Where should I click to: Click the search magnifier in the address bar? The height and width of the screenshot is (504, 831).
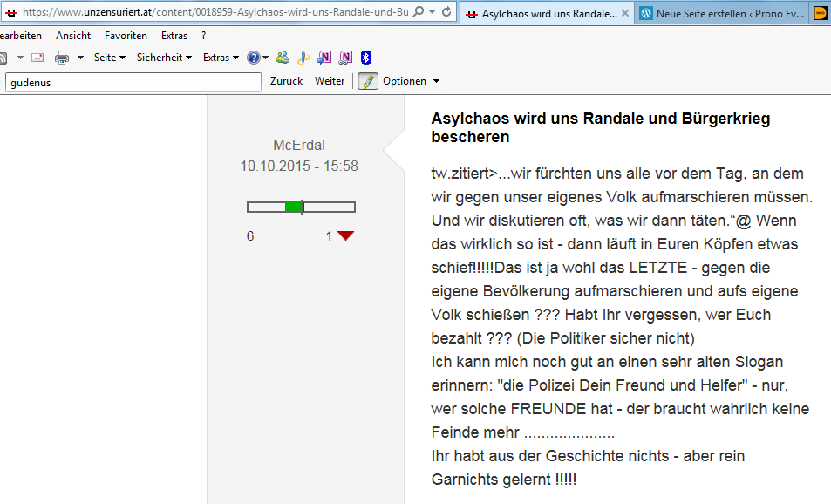418,13
